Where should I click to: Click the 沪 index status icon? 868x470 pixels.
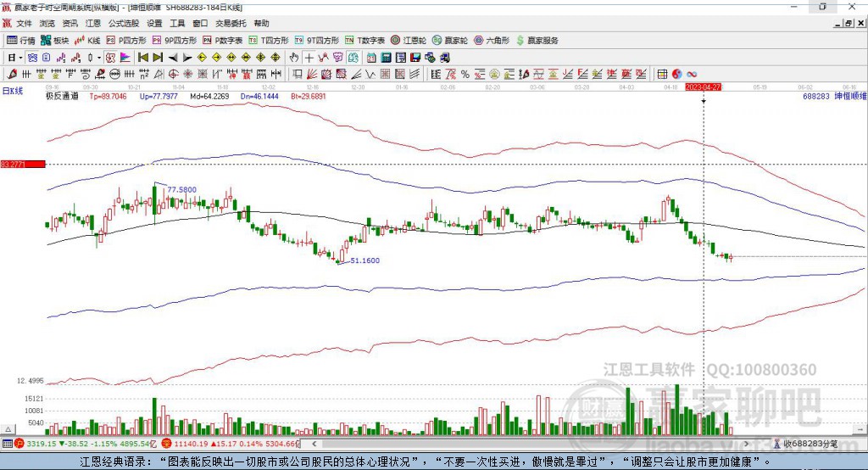click(x=19, y=444)
